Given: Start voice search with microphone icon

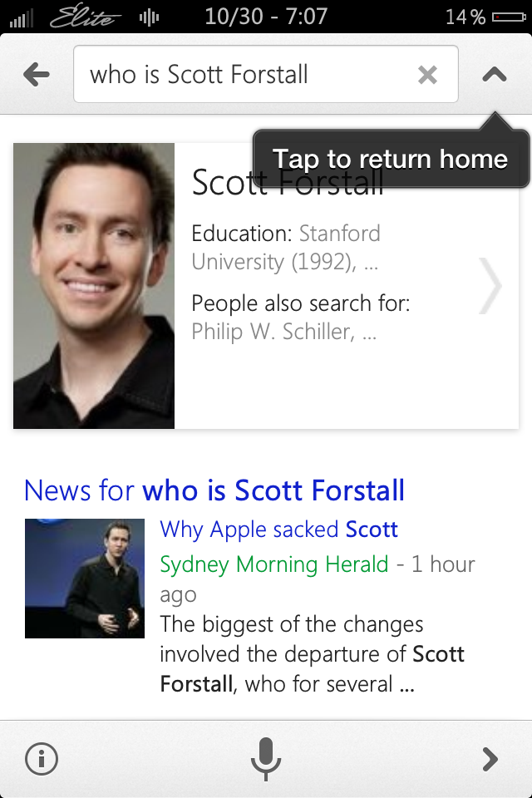Looking at the screenshot, I should [266, 759].
